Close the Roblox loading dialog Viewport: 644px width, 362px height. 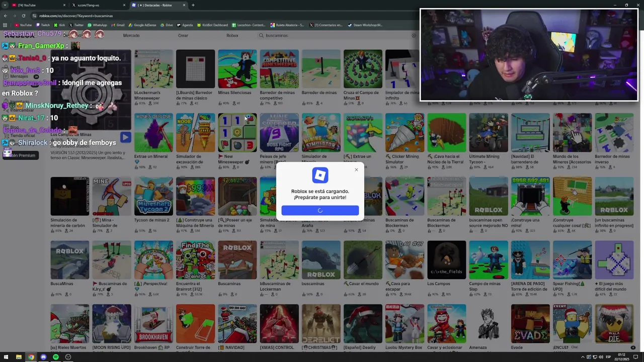tap(356, 169)
